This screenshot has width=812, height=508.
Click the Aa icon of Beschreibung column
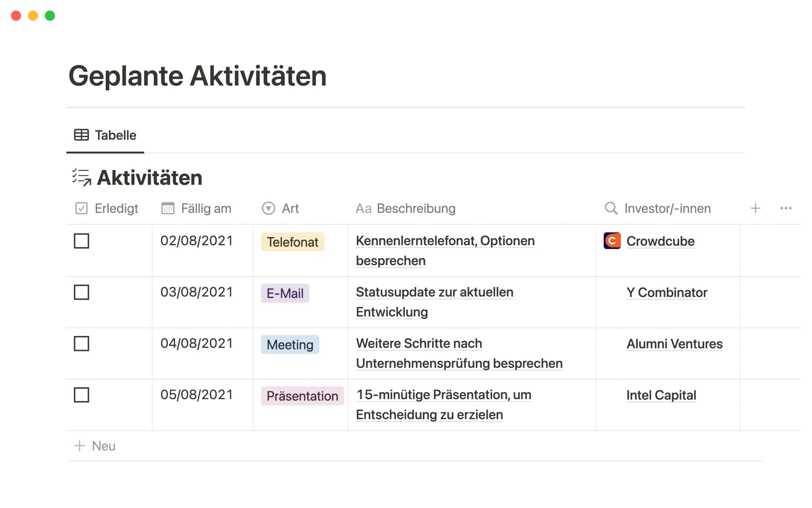pyautogui.click(x=363, y=208)
